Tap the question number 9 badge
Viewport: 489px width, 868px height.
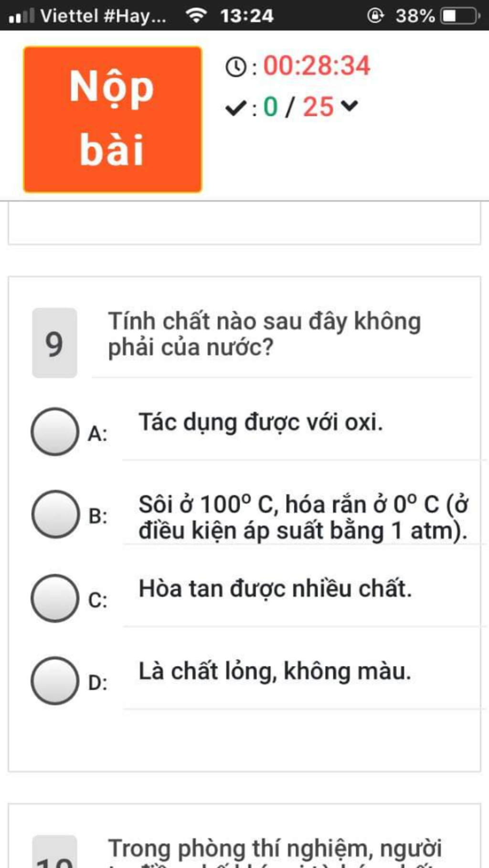pyautogui.click(x=54, y=343)
